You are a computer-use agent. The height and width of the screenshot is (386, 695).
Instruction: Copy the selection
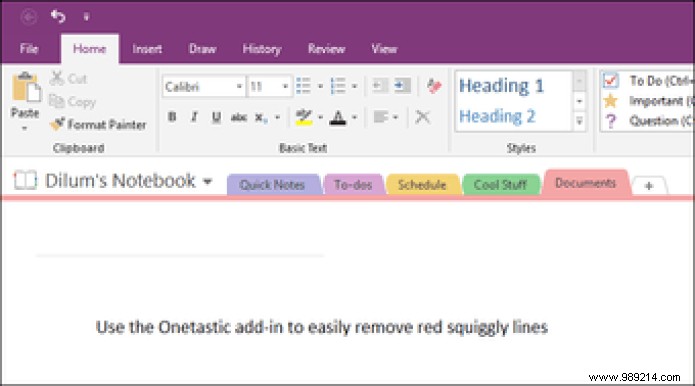tap(72, 102)
